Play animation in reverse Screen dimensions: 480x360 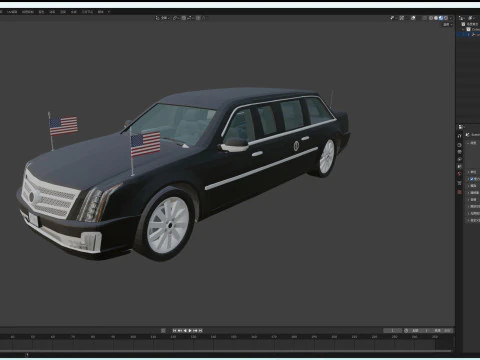pyautogui.click(x=185, y=331)
